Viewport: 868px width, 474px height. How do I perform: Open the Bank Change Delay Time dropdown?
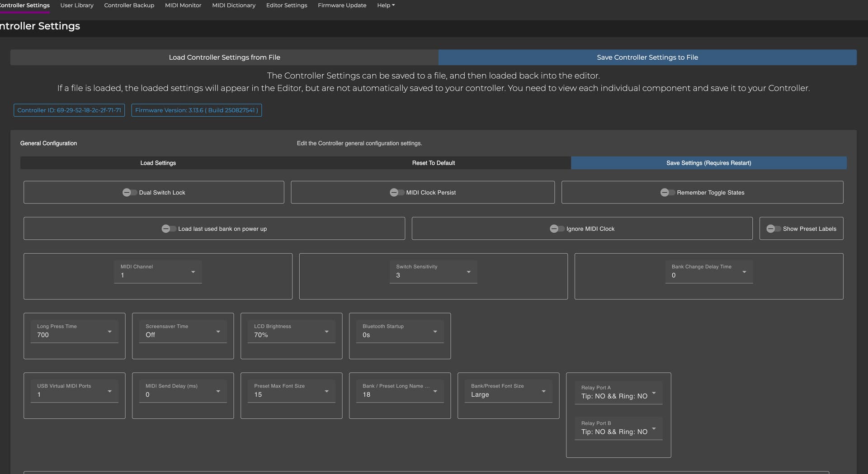click(708, 272)
